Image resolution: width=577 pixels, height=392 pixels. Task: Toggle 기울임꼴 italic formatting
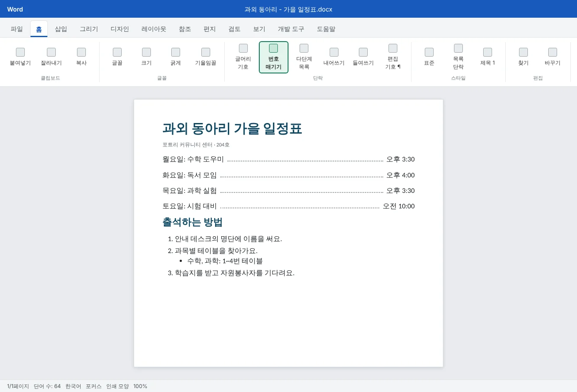click(x=206, y=57)
